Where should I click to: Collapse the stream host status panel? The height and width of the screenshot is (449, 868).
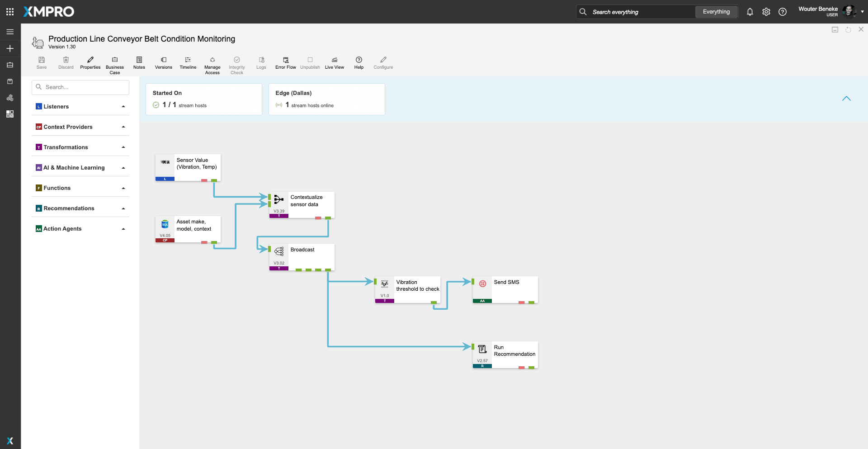click(846, 99)
